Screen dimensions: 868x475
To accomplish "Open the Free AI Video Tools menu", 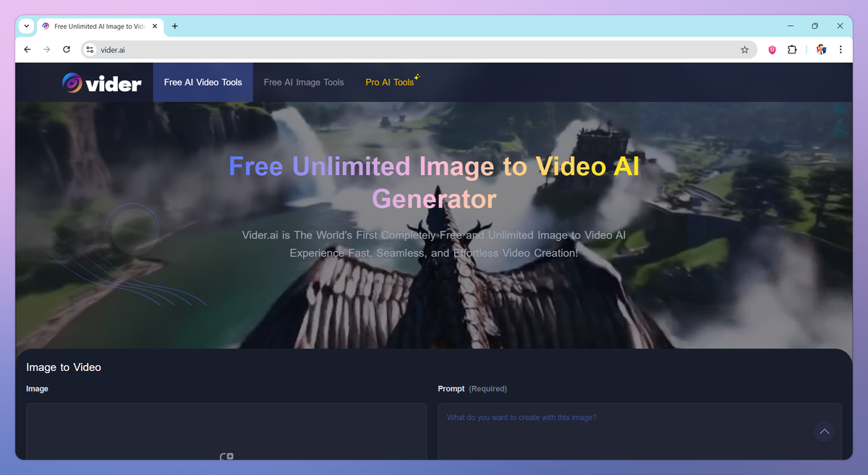I will [203, 82].
